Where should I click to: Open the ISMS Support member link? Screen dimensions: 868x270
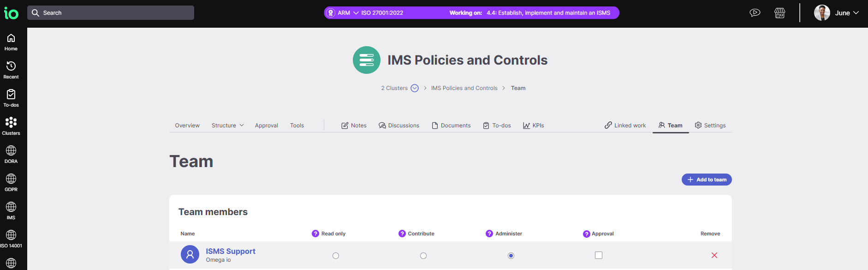(x=231, y=251)
